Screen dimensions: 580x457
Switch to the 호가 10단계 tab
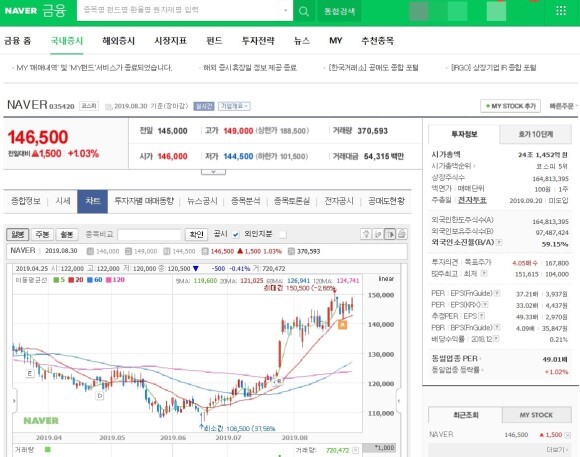click(x=535, y=134)
